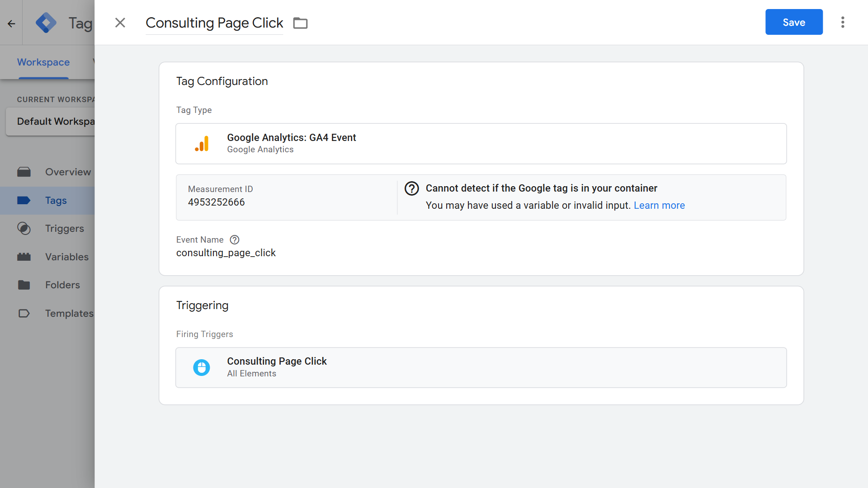Open the three-dot more options menu
Image resolution: width=868 pixels, height=488 pixels.
843,22
